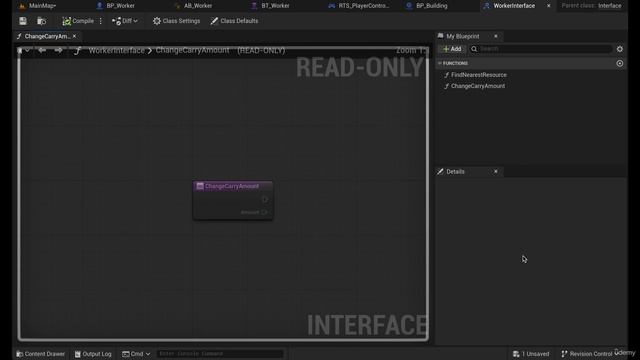
Task: Add a new function with plus icon
Action: click(x=620, y=63)
